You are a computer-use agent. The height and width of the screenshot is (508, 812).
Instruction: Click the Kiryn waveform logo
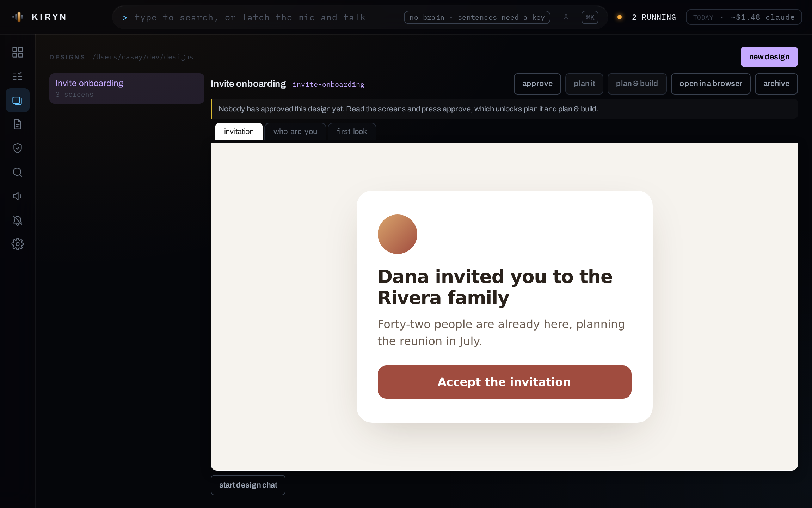click(18, 17)
